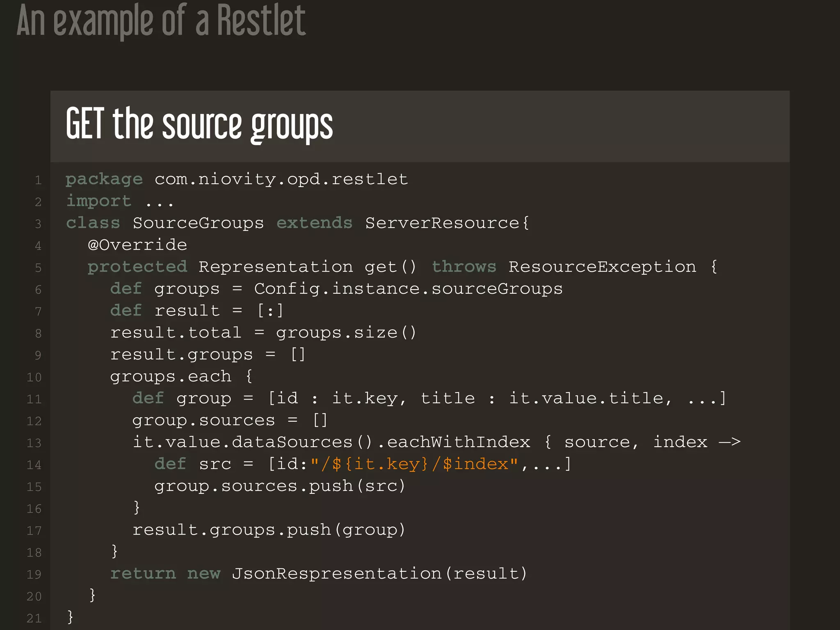Click line number 1 in the gutter
The width and height of the screenshot is (840, 630).
click(38, 180)
